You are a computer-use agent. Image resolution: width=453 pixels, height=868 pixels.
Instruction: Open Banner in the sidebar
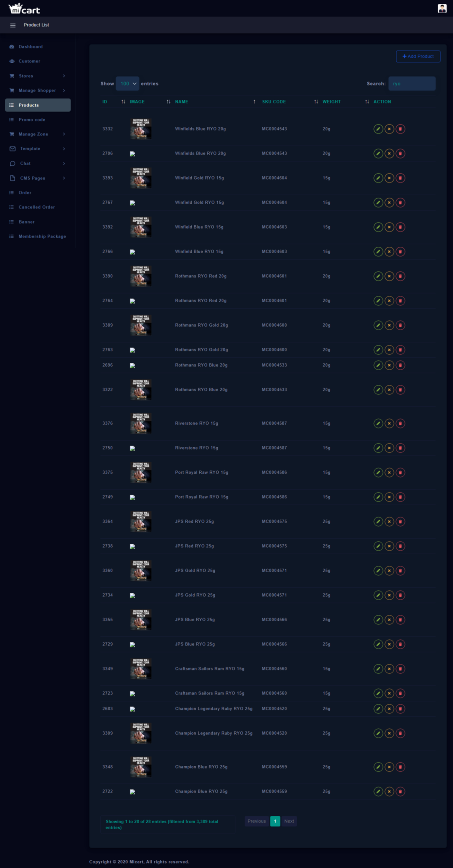coord(38,222)
